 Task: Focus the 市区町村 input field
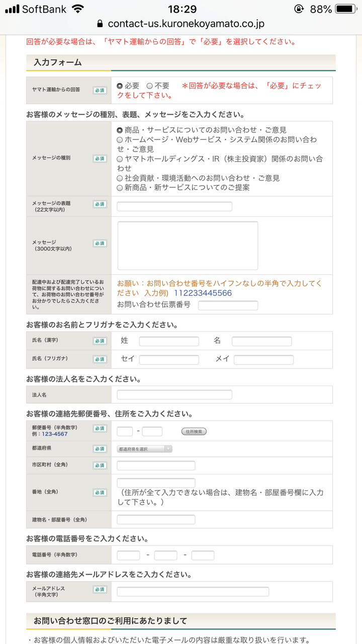pyautogui.click(x=156, y=465)
